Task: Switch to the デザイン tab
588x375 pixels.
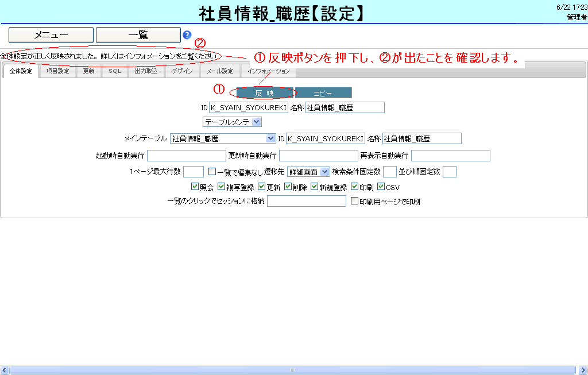Action: point(182,72)
